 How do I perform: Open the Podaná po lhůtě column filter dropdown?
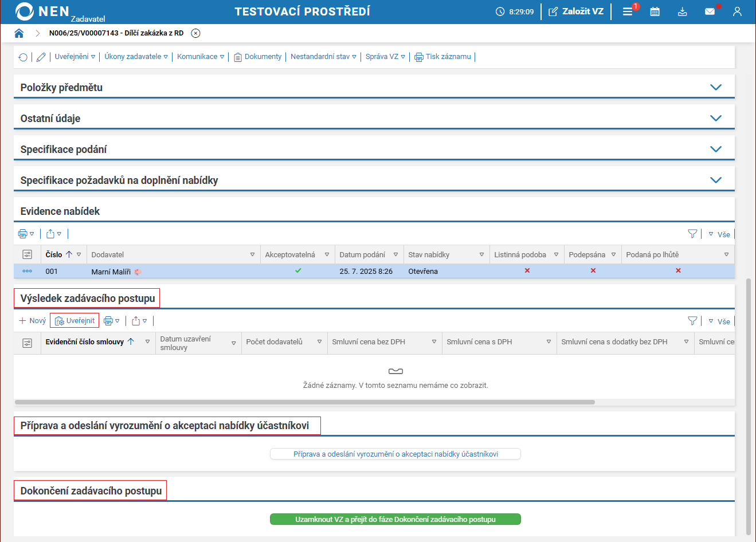click(726, 254)
